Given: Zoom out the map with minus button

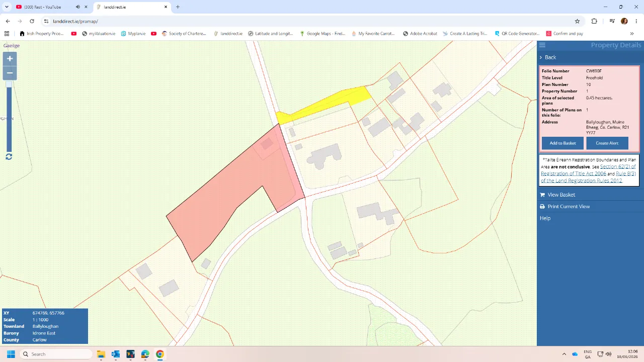Looking at the screenshot, I should [x=10, y=73].
